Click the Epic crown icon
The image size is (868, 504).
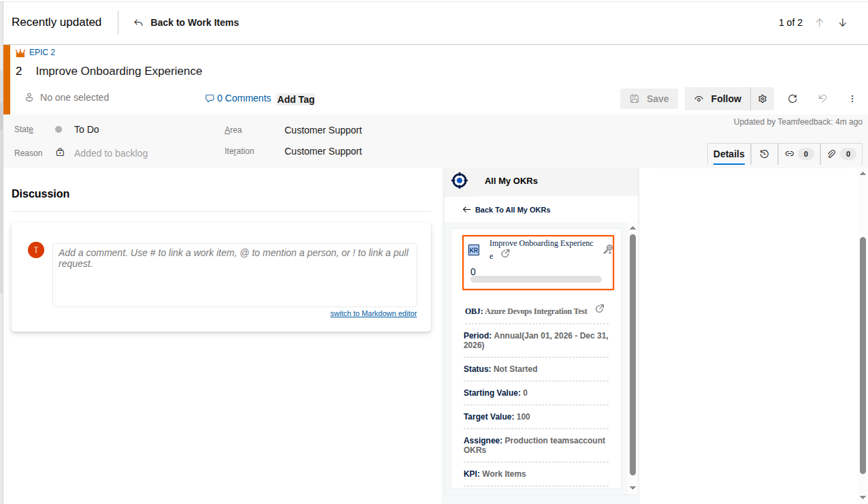point(20,52)
